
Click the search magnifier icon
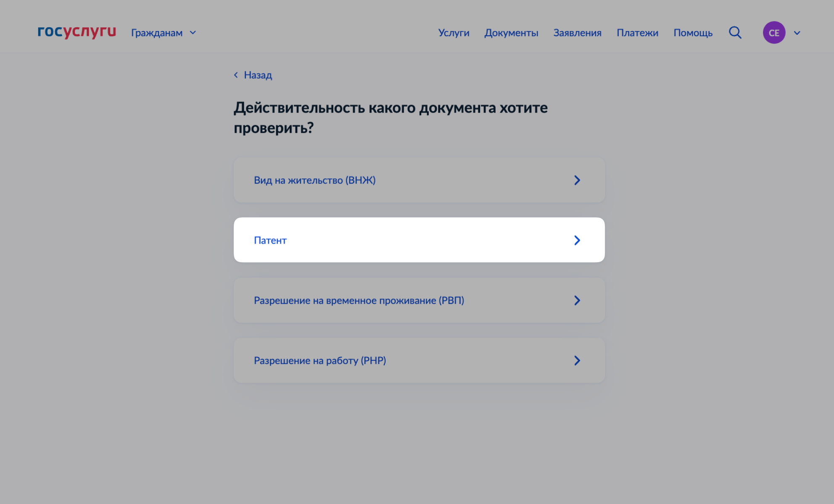735,32
